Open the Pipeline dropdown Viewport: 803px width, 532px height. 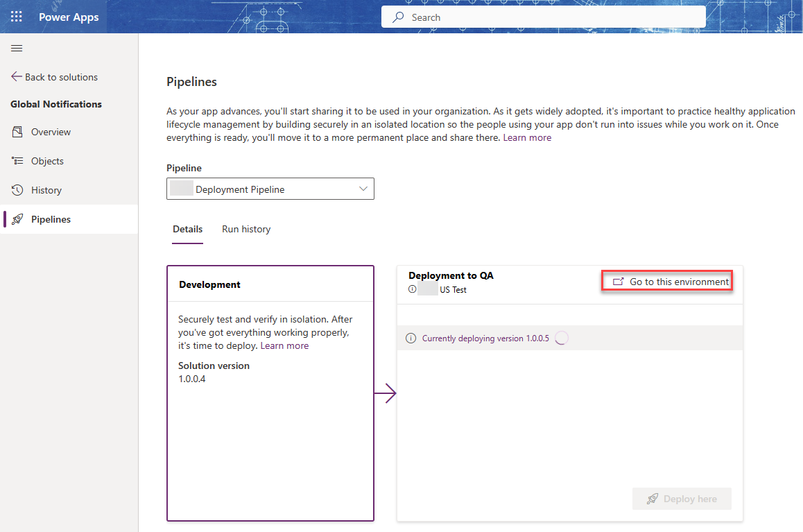(x=270, y=189)
